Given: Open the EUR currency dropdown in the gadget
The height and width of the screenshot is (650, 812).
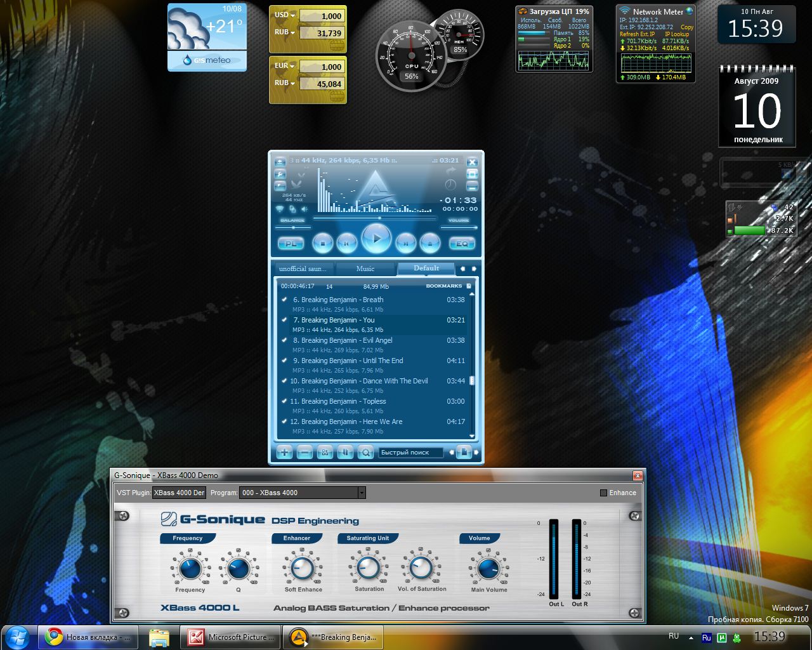Looking at the screenshot, I should click(x=284, y=66).
